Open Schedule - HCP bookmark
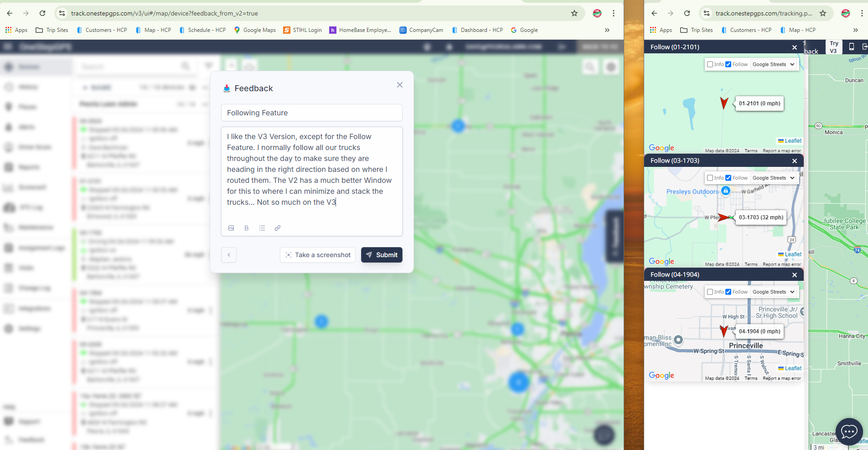The image size is (868, 450). pyautogui.click(x=202, y=30)
